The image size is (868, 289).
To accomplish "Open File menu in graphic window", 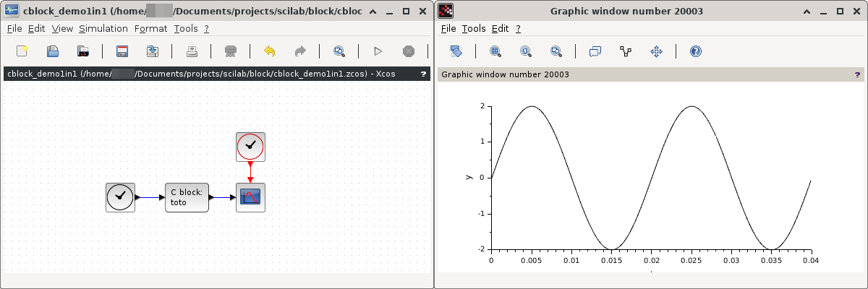I will (448, 29).
